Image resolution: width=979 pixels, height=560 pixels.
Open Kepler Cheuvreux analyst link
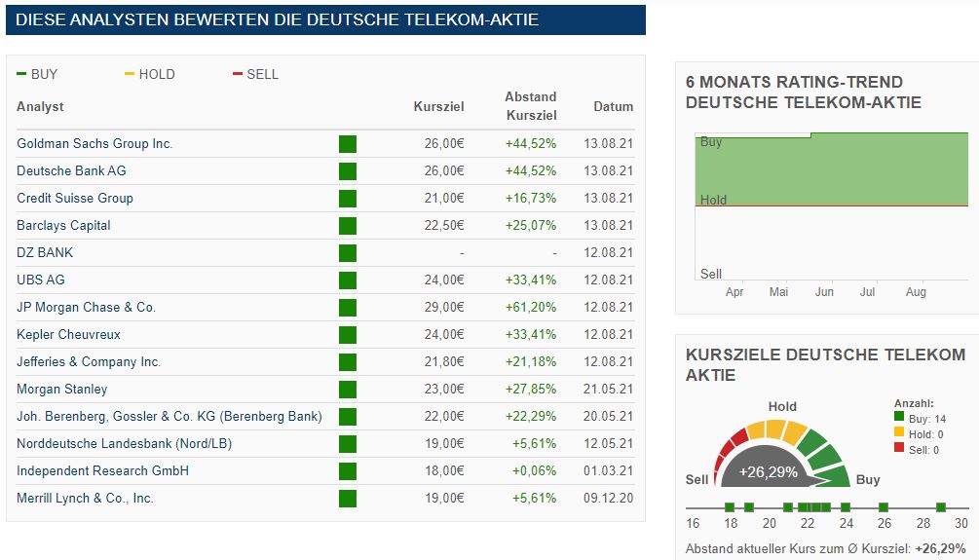click(x=68, y=335)
